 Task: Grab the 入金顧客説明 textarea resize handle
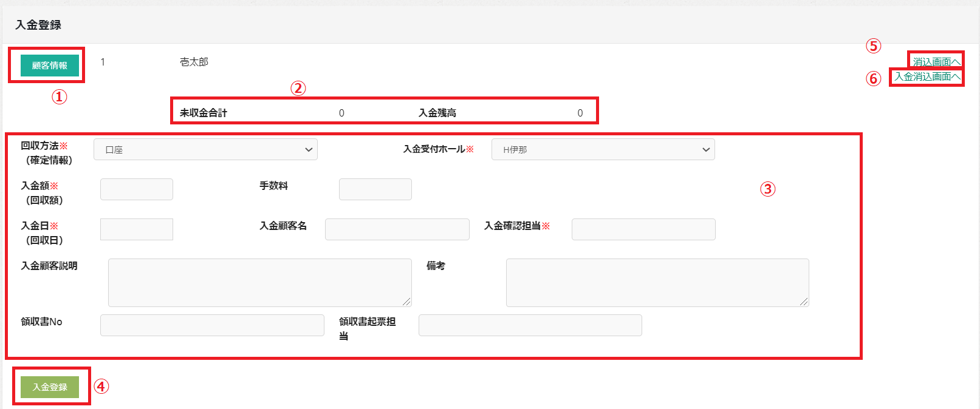pos(406,302)
